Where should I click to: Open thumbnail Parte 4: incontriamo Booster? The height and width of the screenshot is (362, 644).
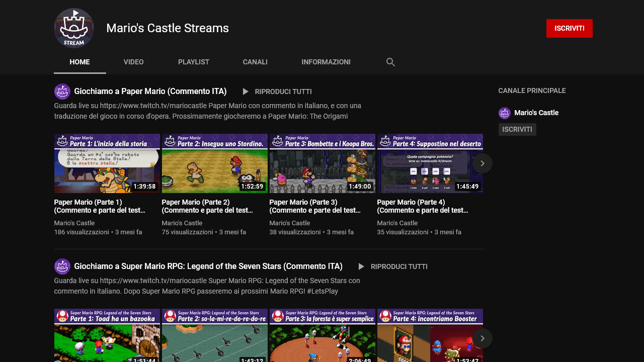430,335
